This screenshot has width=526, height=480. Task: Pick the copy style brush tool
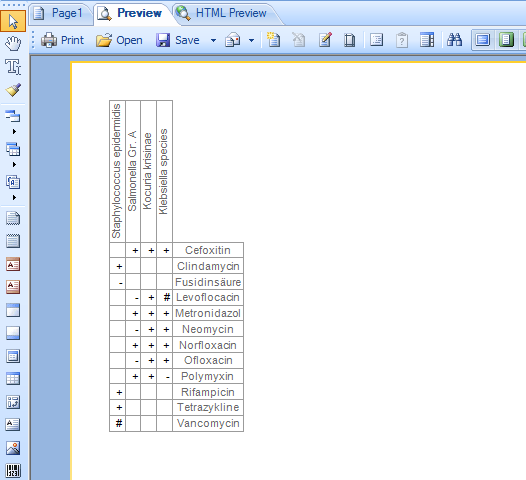coord(13,90)
